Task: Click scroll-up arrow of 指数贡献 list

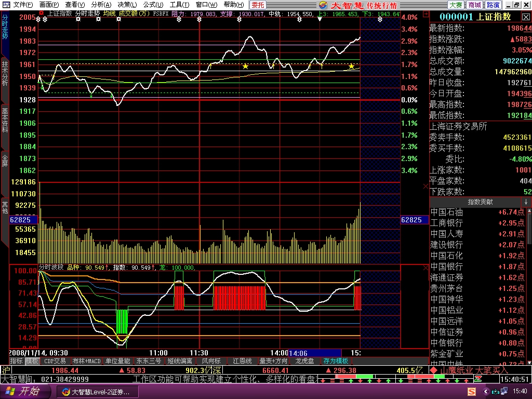Action: [529, 211]
